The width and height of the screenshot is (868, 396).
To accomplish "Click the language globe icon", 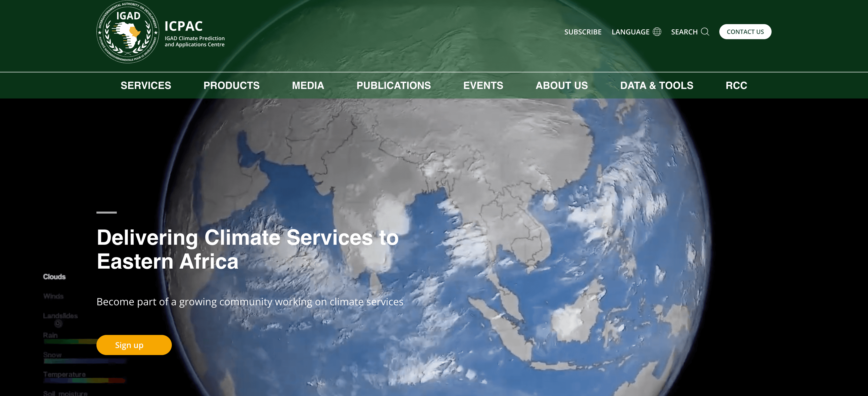I will pyautogui.click(x=657, y=32).
